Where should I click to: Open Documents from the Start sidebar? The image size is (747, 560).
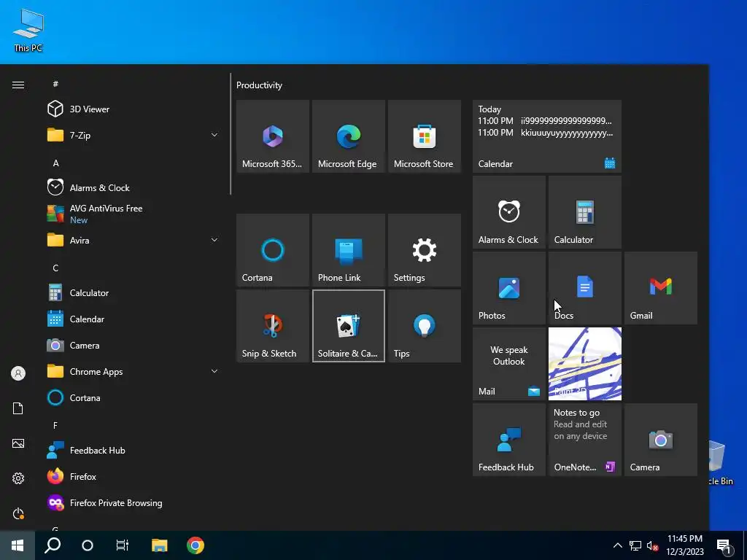pyautogui.click(x=18, y=408)
